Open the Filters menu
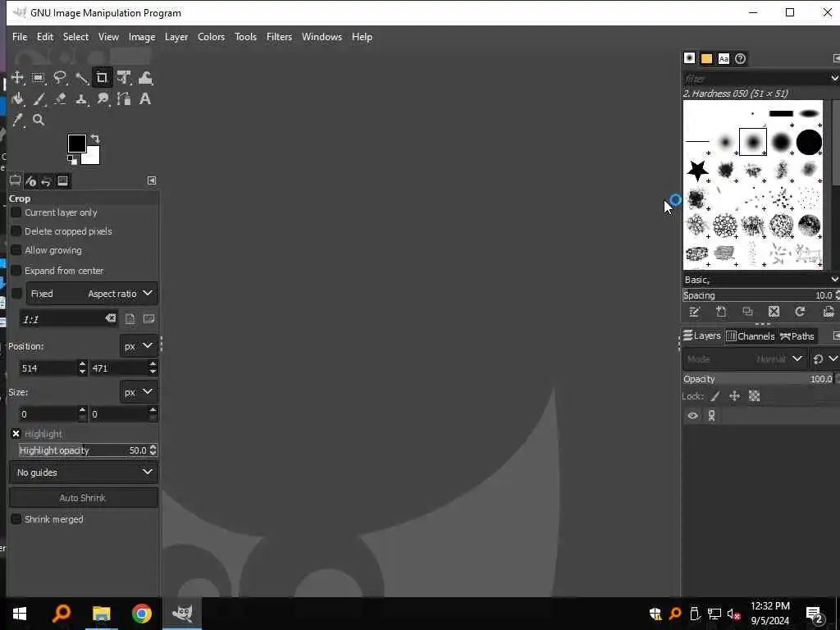The height and width of the screenshot is (630, 840). coord(279,37)
